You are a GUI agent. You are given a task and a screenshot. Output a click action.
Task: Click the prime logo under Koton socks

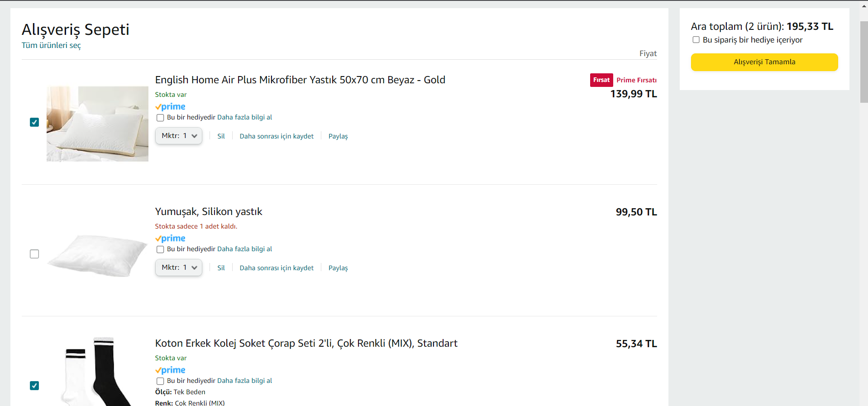pos(170,370)
